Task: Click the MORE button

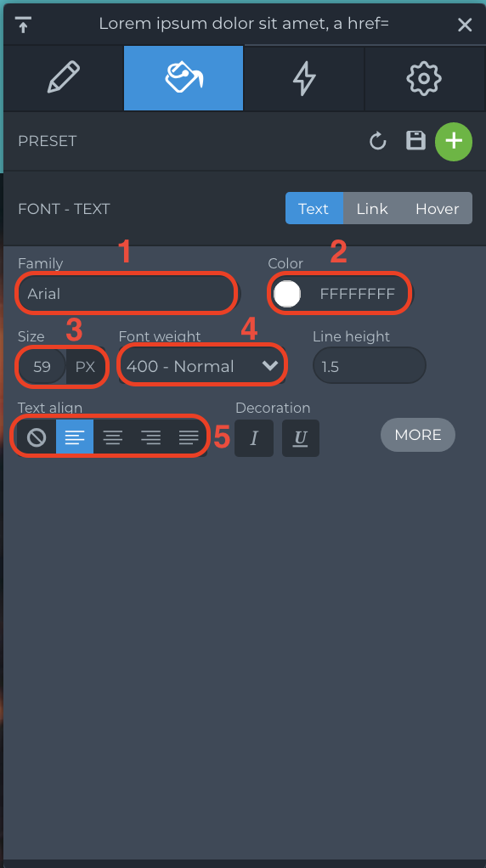Action: pos(418,435)
